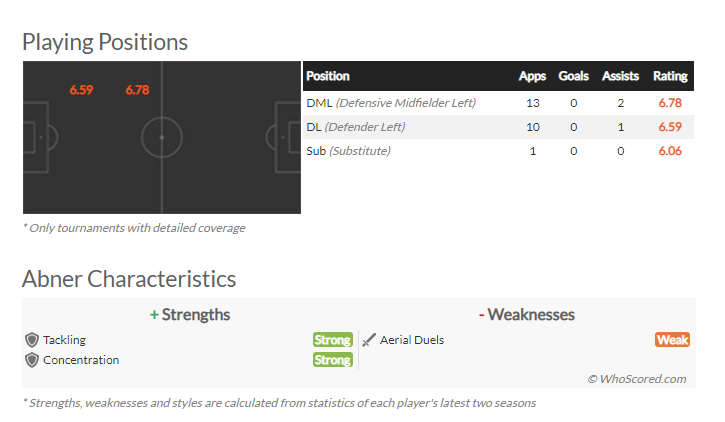Click the 6.59 rating on the pitch map
725x422 pixels.
point(81,90)
